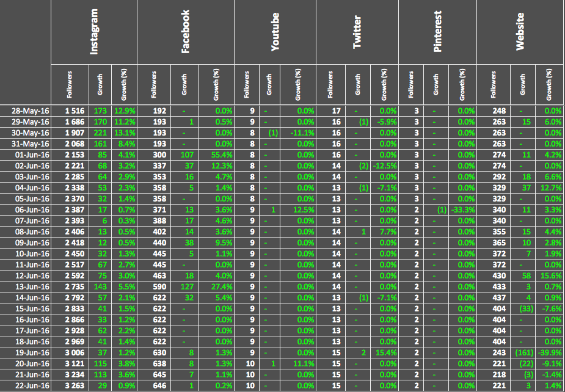Screen dimensions: 565x392
Task: Select Website growth cell (161)
Action: click(523, 353)
